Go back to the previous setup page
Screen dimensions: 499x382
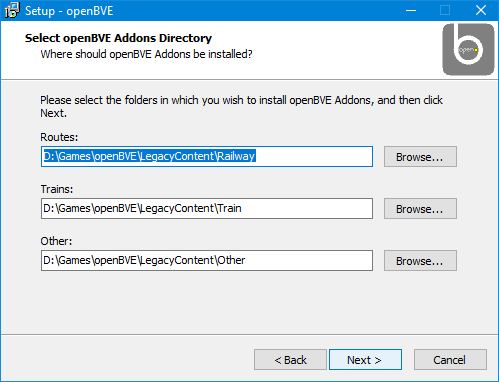(x=290, y=360)
